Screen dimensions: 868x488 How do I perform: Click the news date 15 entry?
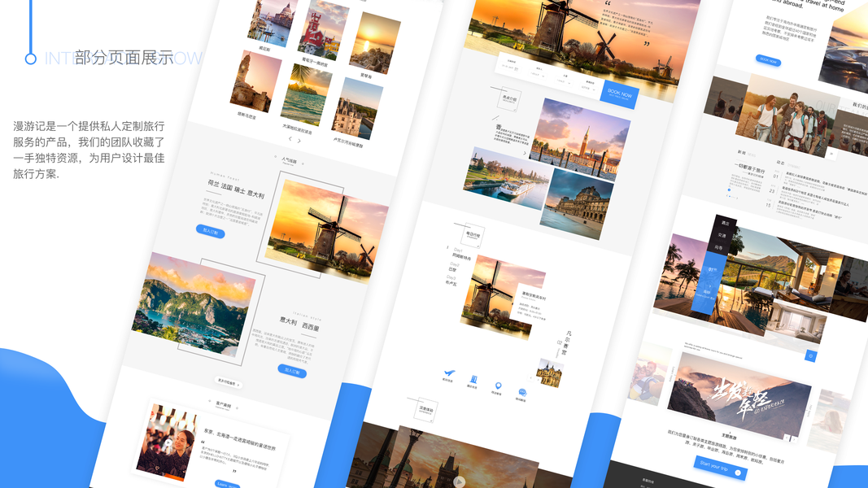pos(768,205)
